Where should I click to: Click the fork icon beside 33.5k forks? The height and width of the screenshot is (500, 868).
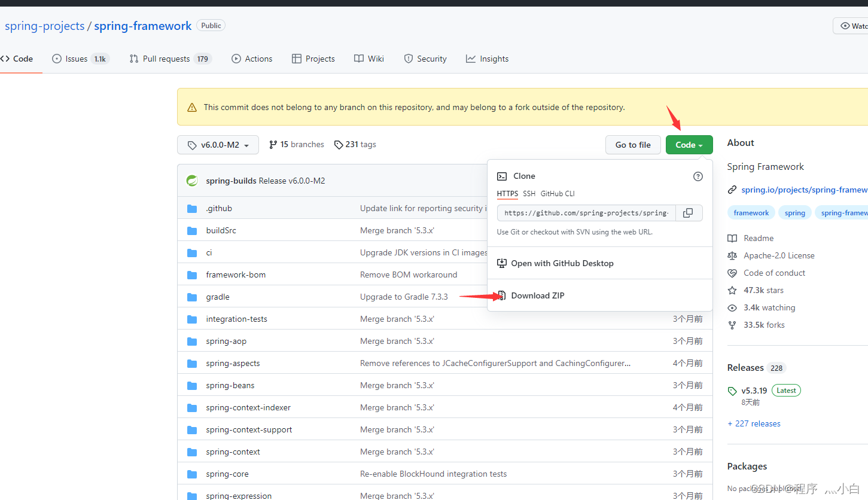[732, 325]
